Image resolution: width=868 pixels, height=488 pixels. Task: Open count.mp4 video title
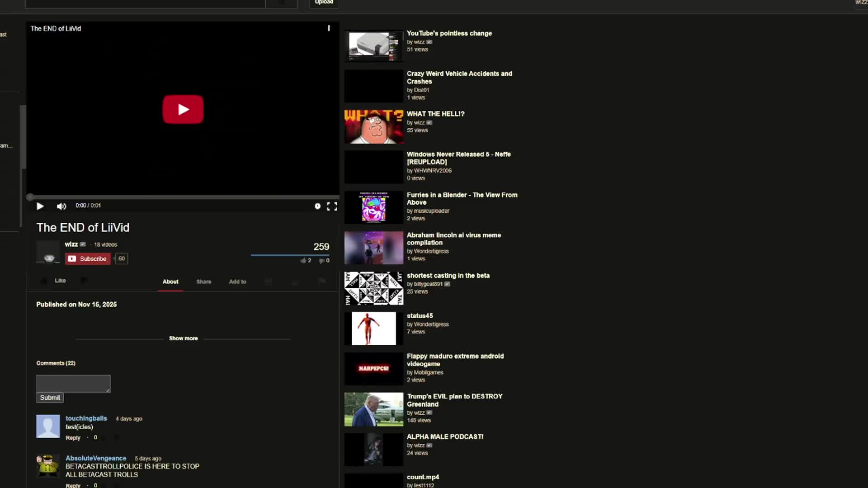[x=423, y=477]
